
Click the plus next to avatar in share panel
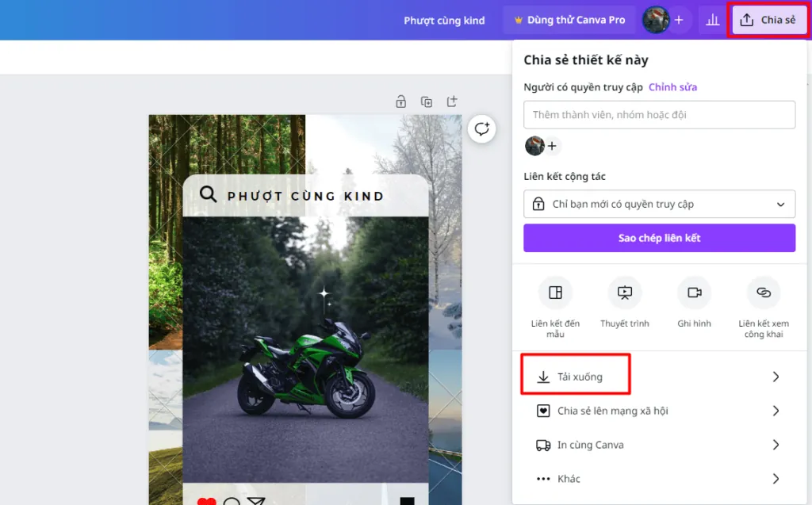552,146
